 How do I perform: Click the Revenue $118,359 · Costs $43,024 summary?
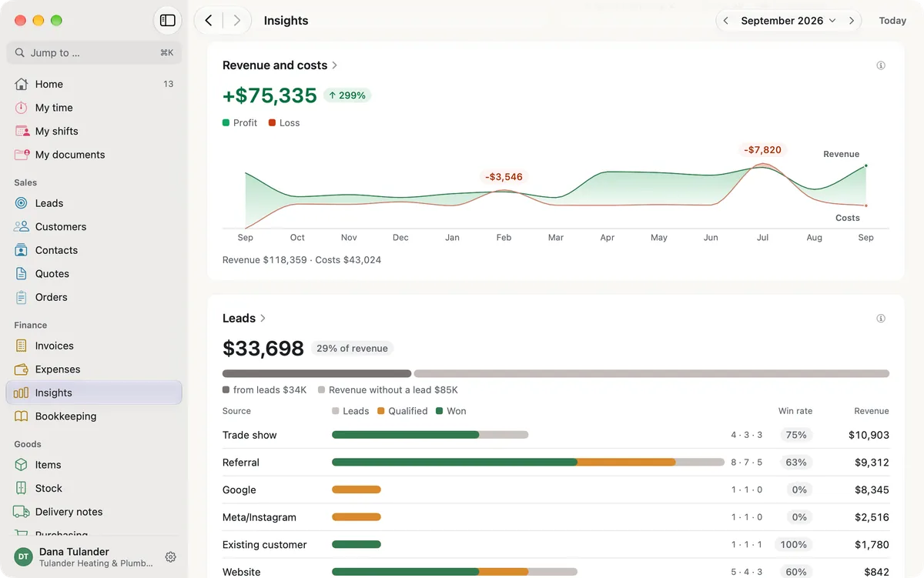pos(302,260)
